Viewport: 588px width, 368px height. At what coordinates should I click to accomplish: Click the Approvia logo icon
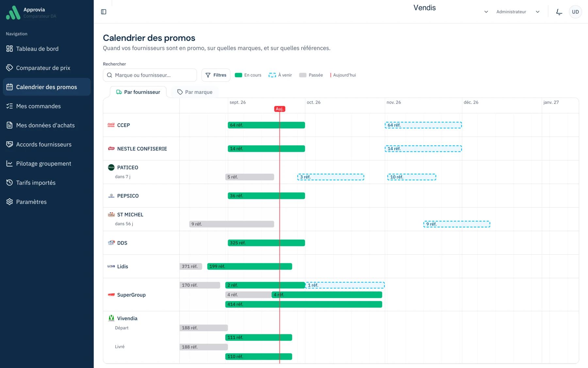coord(13,12)
